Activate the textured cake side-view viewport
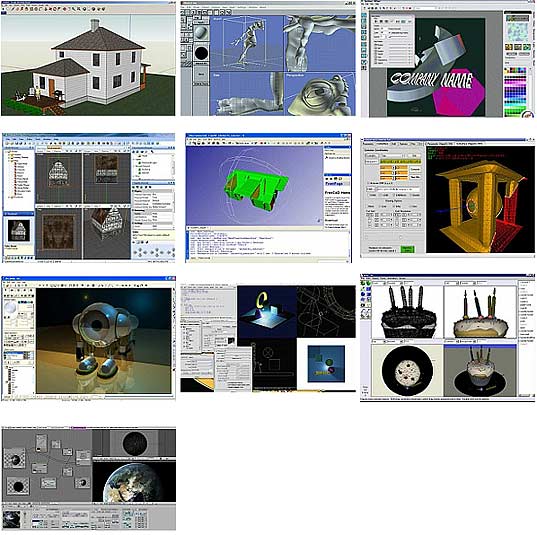 [x=480, y=312]
